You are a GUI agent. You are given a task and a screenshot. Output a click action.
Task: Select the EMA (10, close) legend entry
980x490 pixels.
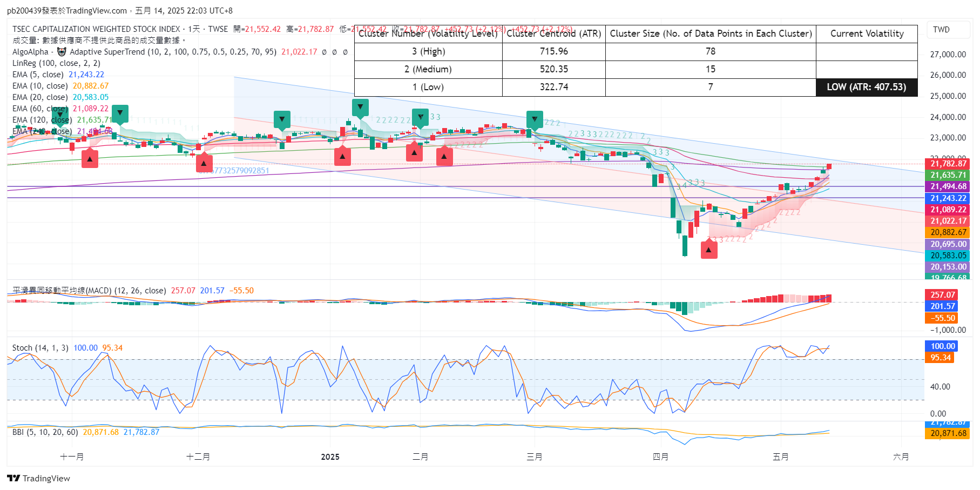pos(60,86)
